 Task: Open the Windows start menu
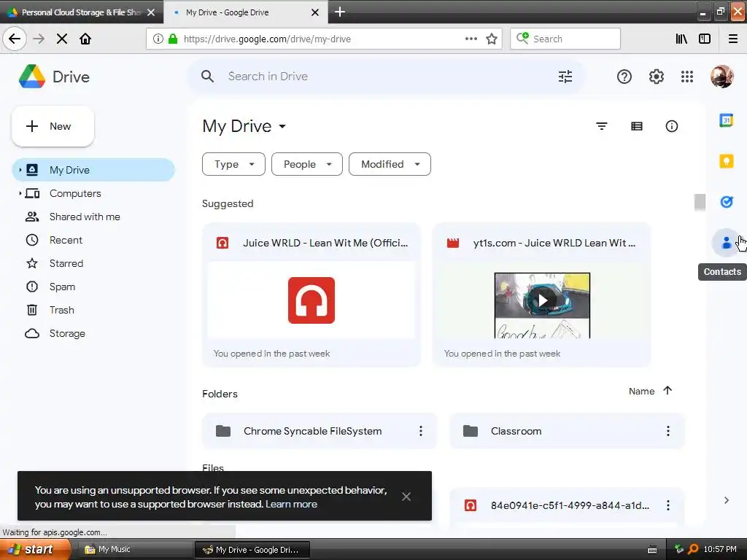(x=35, y=550)
